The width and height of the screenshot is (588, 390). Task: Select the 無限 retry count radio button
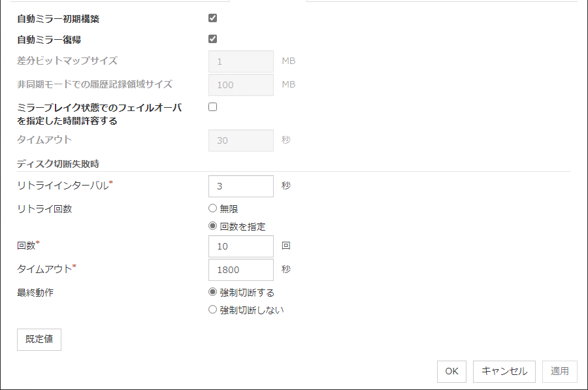pyautogui.click(x=212, y=208)
